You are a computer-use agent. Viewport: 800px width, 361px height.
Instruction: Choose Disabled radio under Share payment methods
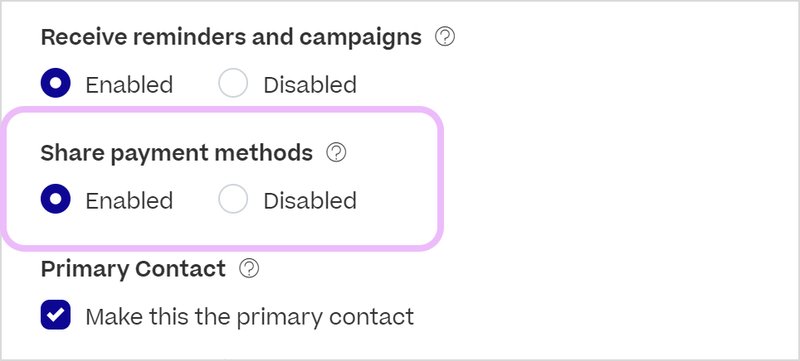pyautogui.click(x=233, y=199)
